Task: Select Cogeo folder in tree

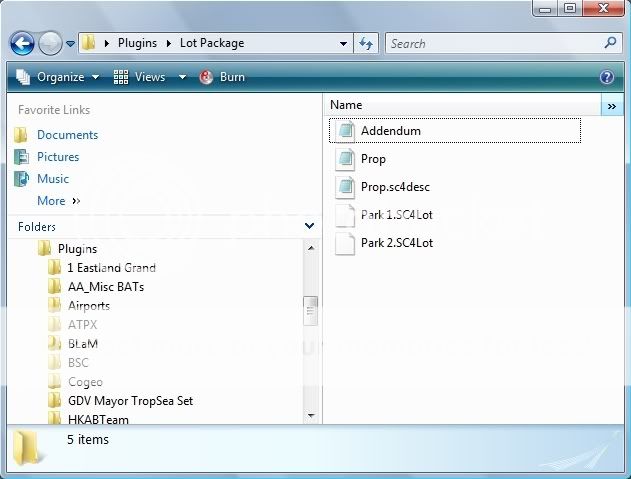Action: [85, 382]
